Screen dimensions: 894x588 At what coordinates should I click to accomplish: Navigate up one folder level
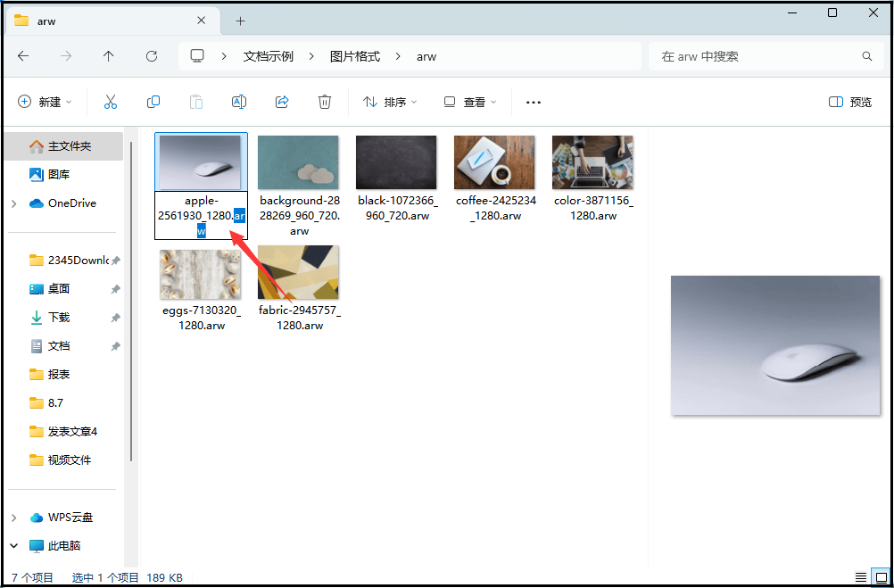tap(108, 55)
